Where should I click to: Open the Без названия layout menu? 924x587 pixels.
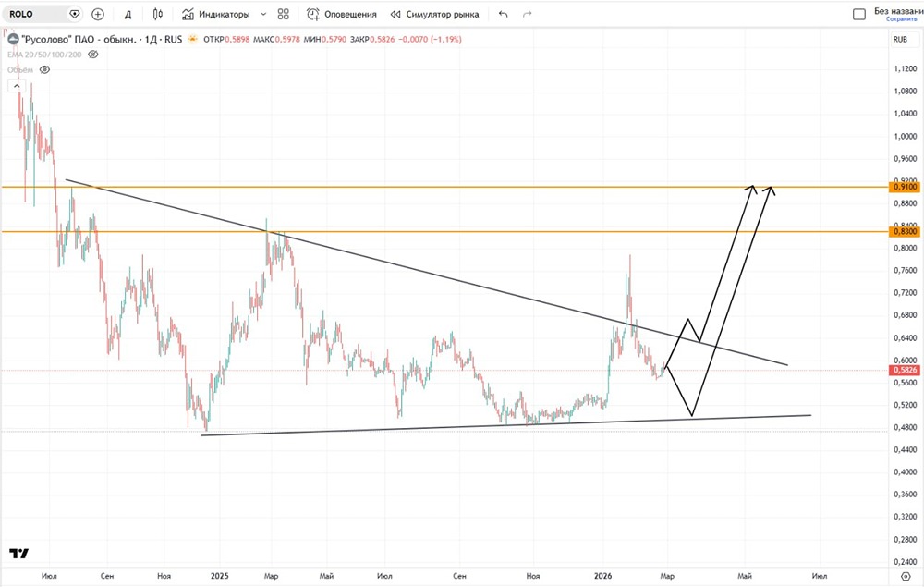[x=898, y=10]
